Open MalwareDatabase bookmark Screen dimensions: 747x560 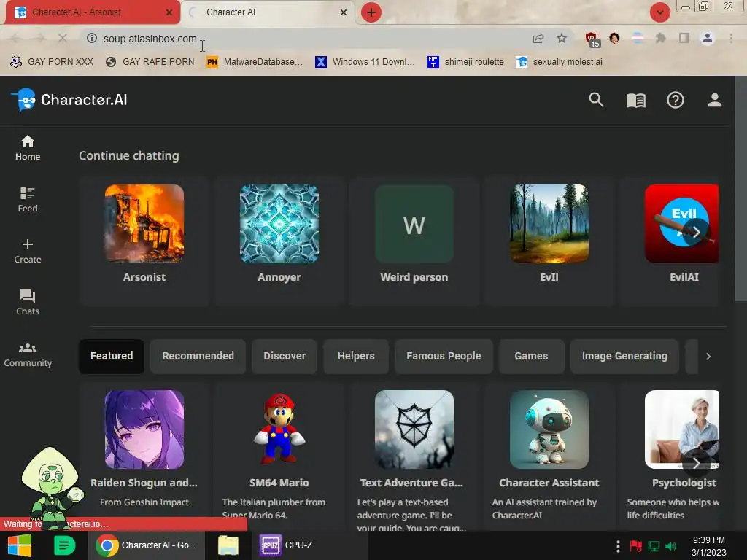pyautogui.click(x=255, y=62)
